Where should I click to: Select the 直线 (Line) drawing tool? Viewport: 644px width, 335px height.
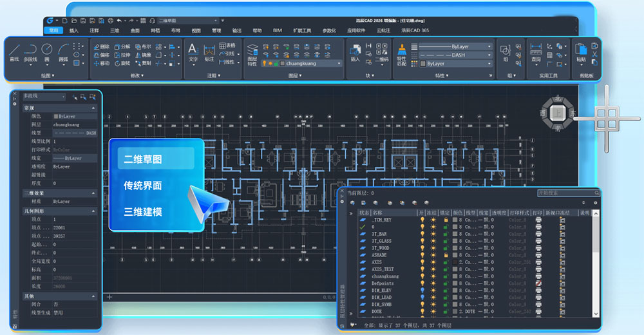14,53
